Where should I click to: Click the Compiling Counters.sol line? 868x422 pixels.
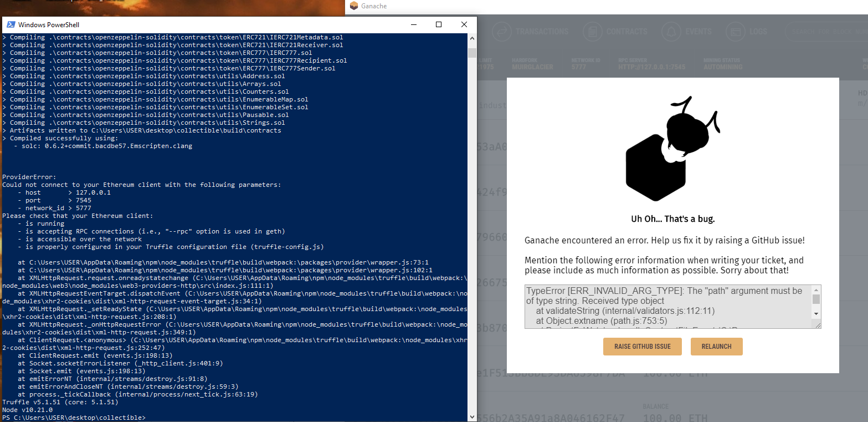(x=146, y=91)
